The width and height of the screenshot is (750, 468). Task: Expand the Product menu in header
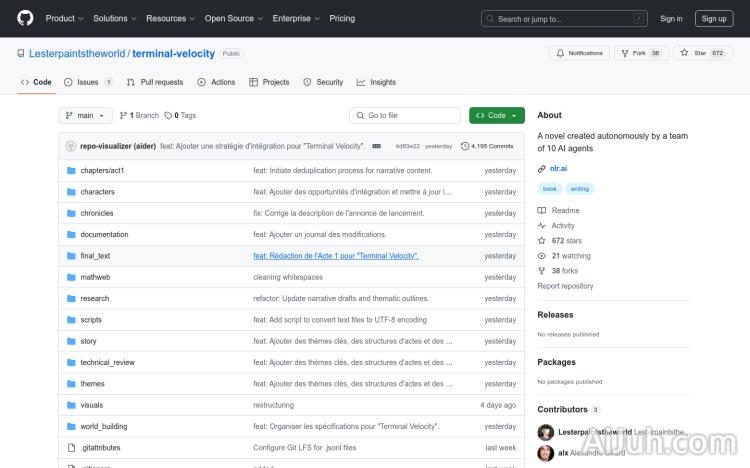click(x=64, y=18)
